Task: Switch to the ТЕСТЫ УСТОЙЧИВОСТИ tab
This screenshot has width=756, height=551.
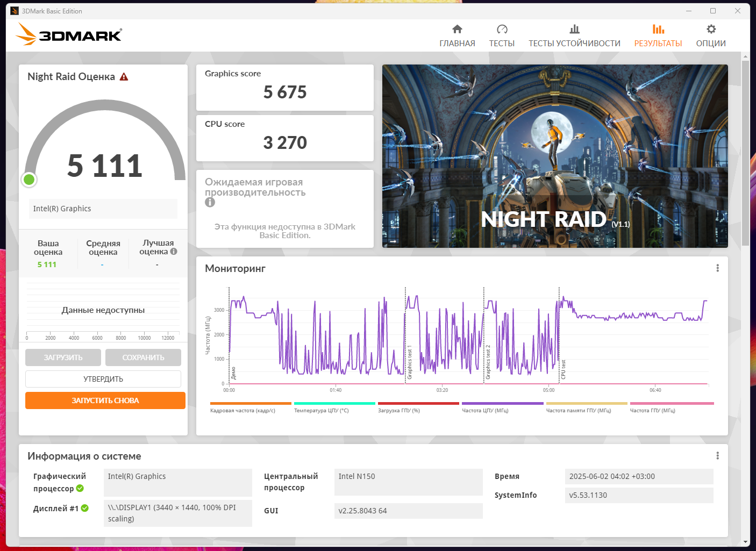Action: [574, 44]
